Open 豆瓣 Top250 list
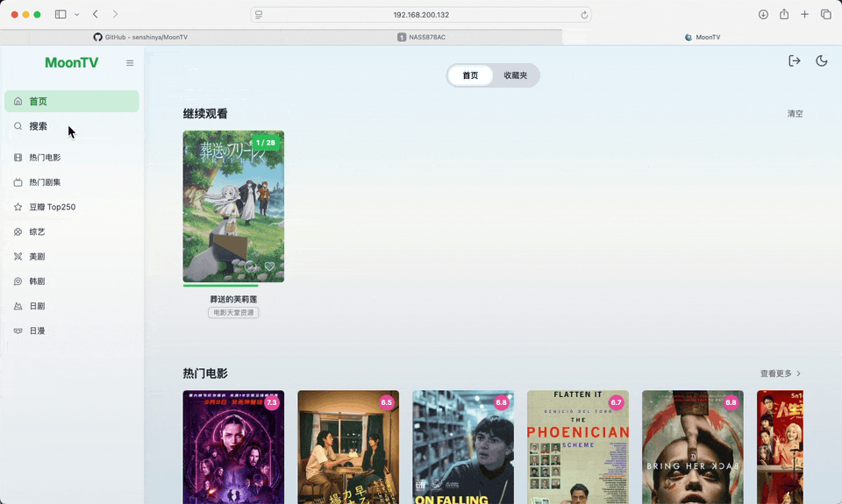Image resolution: width=842 pixels, height=504 pixels. pos(52,208)
